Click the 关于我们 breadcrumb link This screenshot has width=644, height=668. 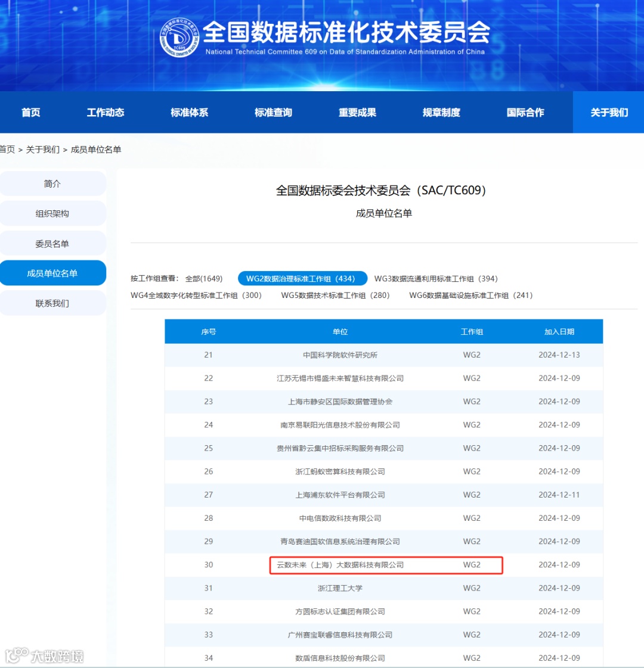tap(42, 150)
